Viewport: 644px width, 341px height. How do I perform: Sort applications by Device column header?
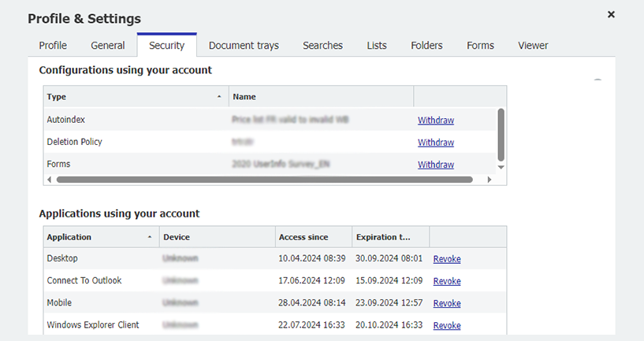click(x=218, y=237)
